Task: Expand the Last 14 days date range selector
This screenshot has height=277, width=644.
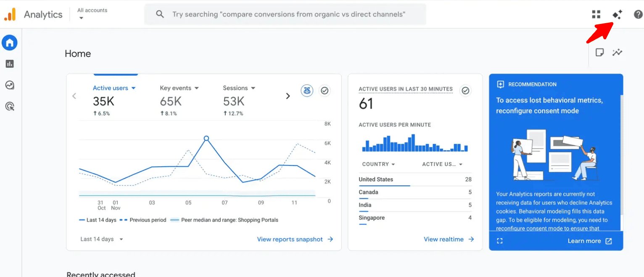Action: tap(100, 239)
